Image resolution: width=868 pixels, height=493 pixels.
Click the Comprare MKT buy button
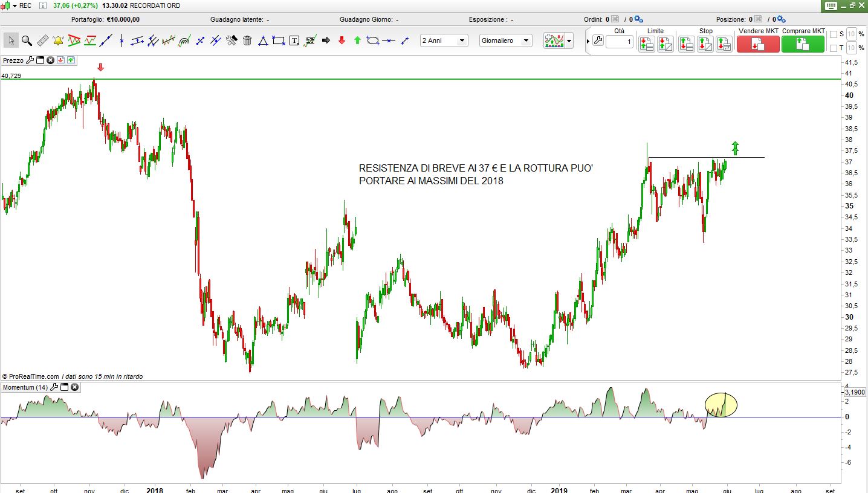803,44
